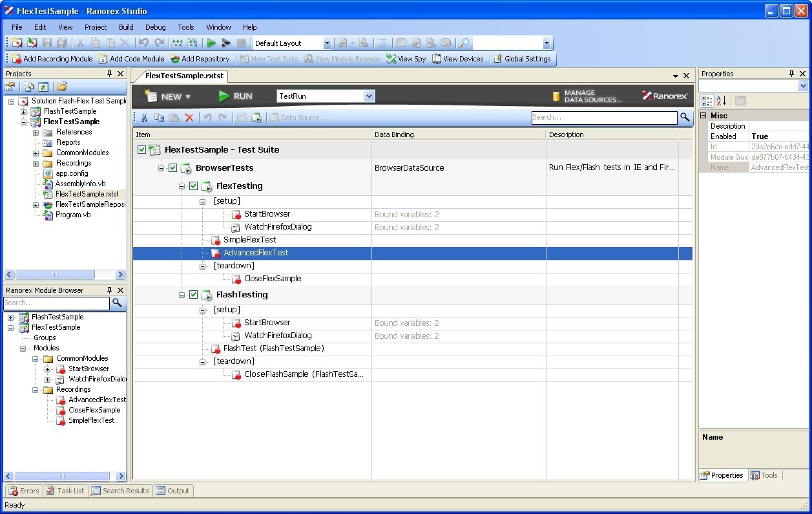This screenshot has height=514, width=812.
Task: Open Manage Data Sources
Action: (579, 96)
